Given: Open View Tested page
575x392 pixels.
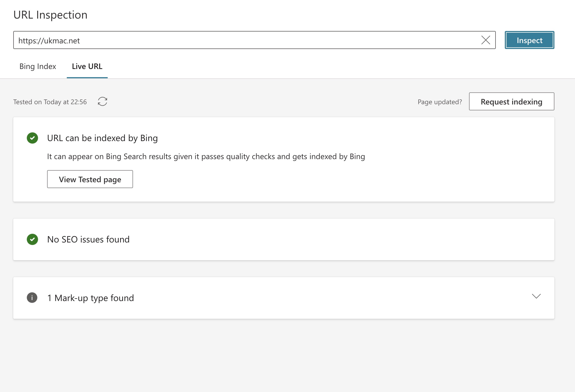Looking at the screenshot, I should 90,179.
